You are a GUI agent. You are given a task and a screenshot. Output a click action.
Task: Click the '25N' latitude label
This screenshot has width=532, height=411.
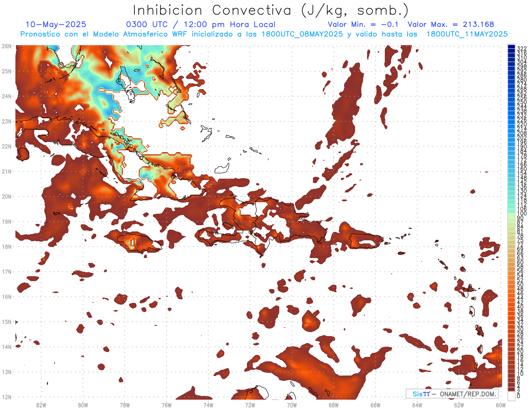pyautogui.click(x=7, y=71)
